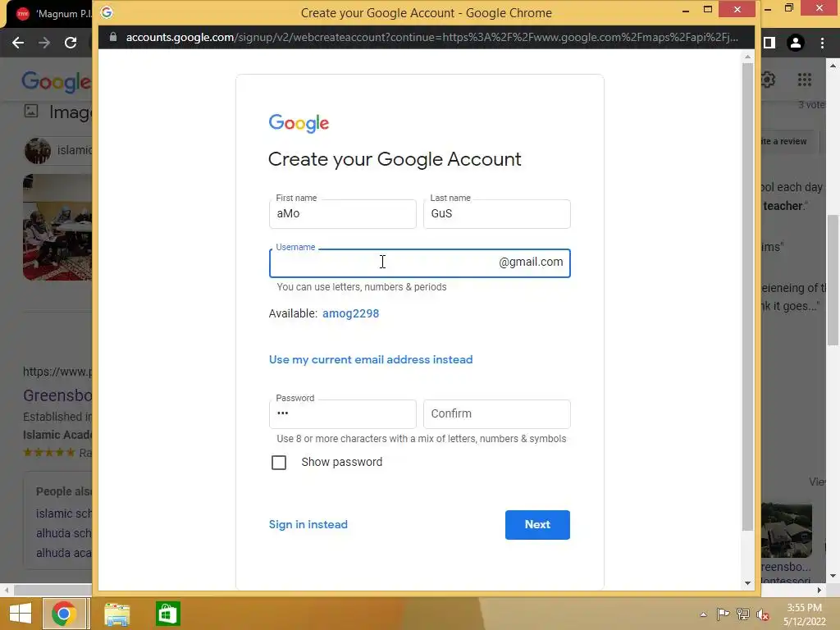Click the Chrome taskbar icon
Screen dimensions: 840x630
pyautogui.click(x=64, y=614)
